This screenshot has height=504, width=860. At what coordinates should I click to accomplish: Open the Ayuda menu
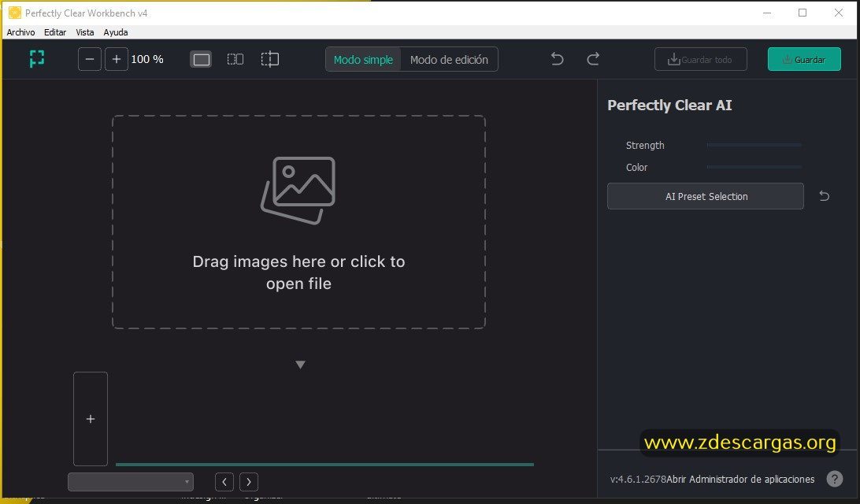click(116, 32)
